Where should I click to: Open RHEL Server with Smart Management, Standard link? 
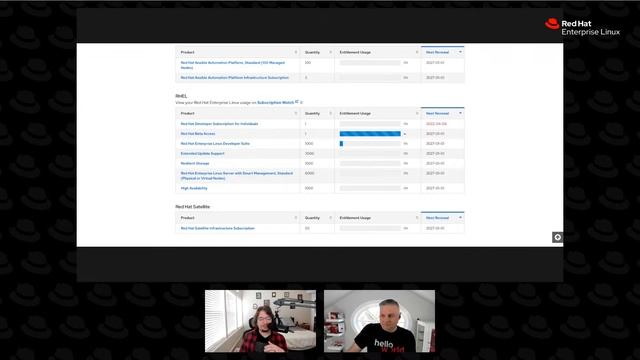tap(237, 176)
